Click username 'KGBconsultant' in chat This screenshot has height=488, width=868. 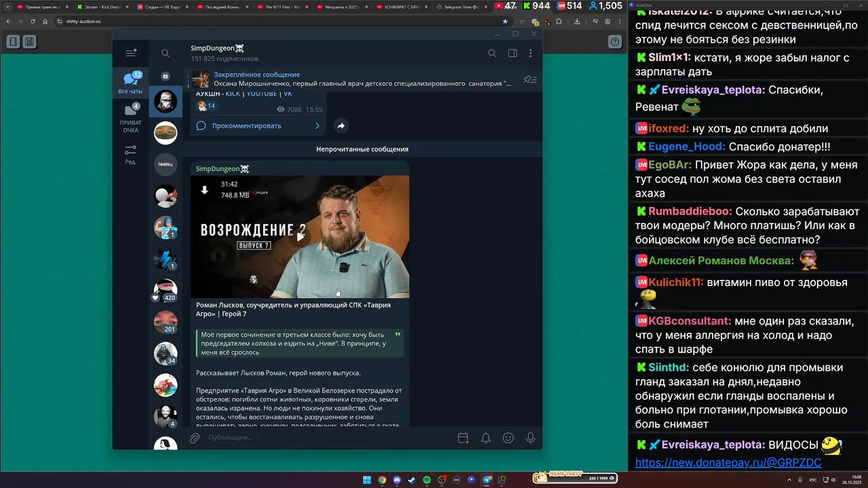(690, 321)
